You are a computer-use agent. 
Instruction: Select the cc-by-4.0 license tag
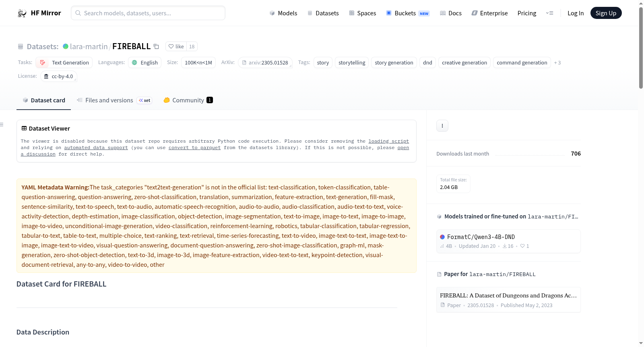(x=59, y=76)
